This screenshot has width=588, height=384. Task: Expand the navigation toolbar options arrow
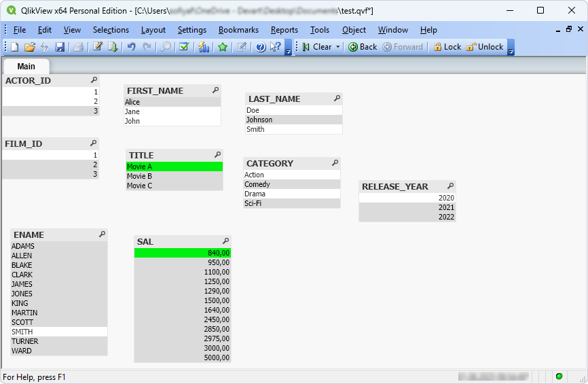click(511, 49)
